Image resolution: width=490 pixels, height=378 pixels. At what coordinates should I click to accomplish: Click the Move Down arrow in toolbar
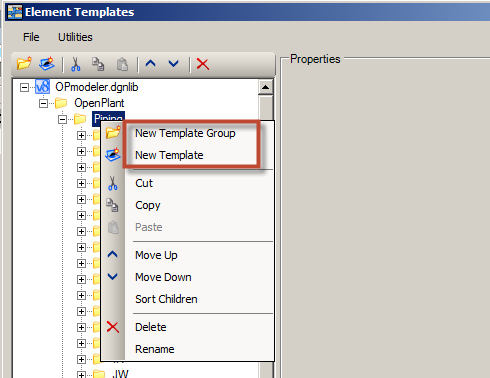[173, 63]
